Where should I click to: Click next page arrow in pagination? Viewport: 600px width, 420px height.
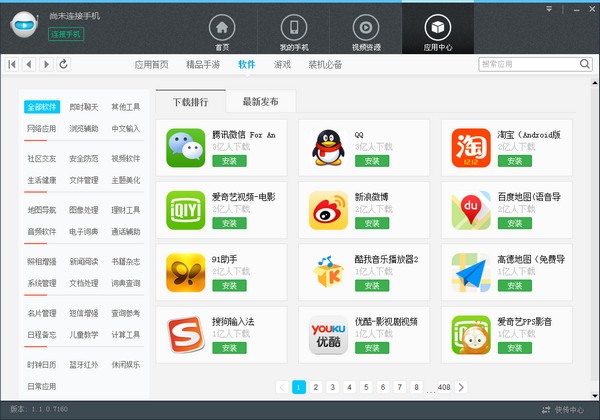tap(461, 387)
